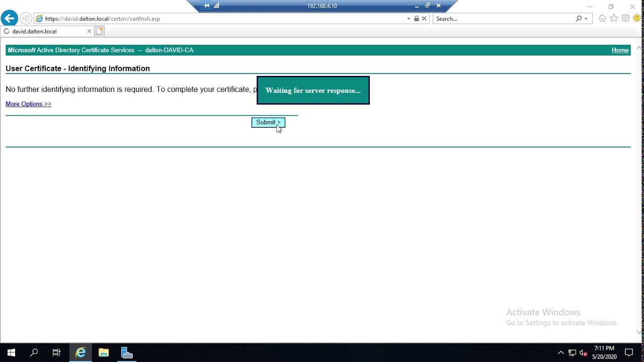Open the Tools gear icon
The height and width of the screenshot is (362, 644).
625,18
